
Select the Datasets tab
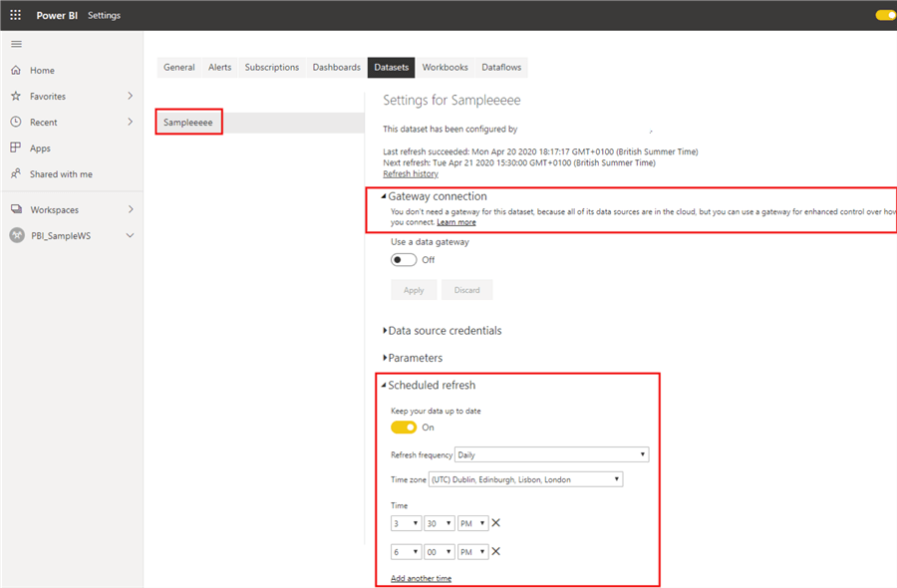[392, 67]
